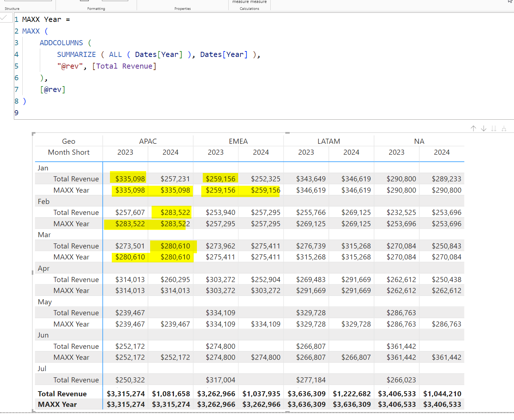Click the Geo header label
The width and height of the screenshot is (514, 420).
click(69, 141)
